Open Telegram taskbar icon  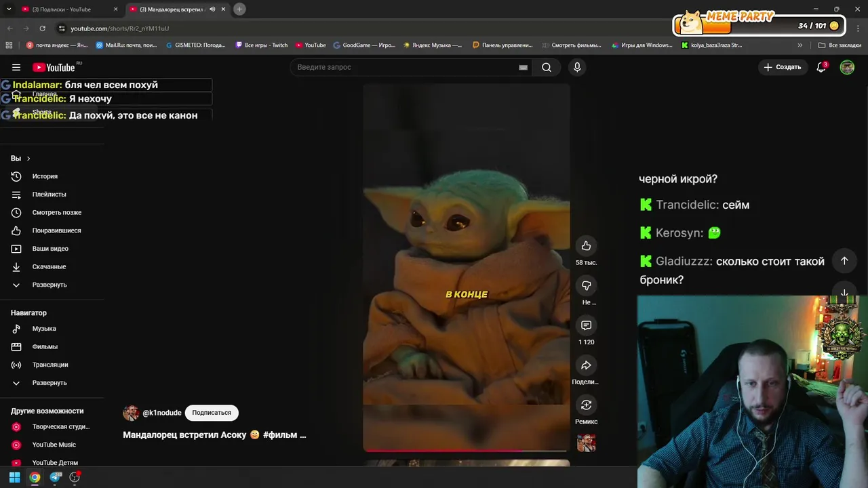[x=56, y=477]
